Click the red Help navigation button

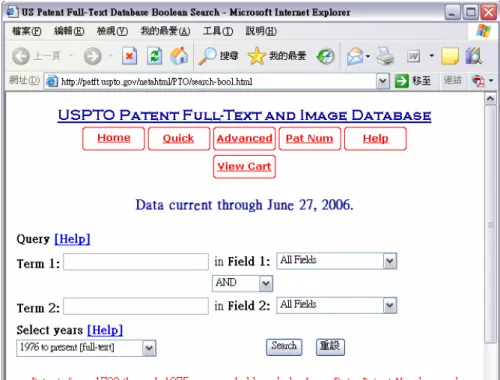[375, 138]
